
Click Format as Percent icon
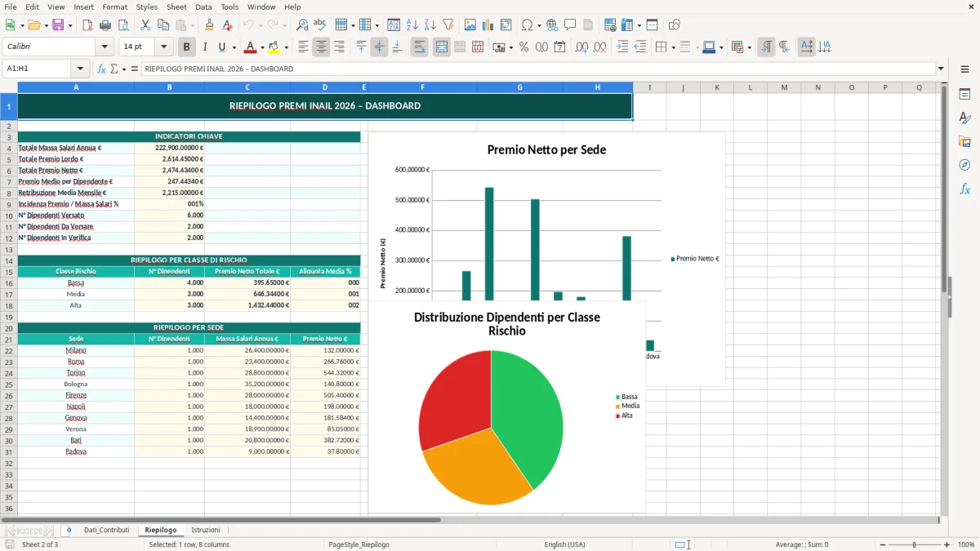(524, 47)
